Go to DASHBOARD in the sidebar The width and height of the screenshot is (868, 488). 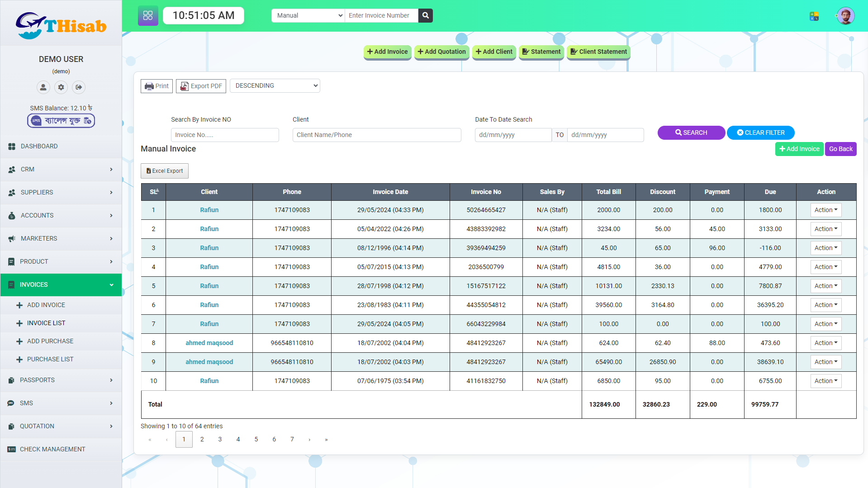[39, 146]
